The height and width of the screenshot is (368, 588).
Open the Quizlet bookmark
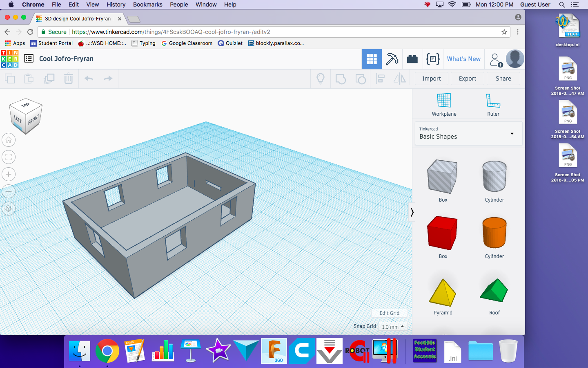tap(230, 43)
